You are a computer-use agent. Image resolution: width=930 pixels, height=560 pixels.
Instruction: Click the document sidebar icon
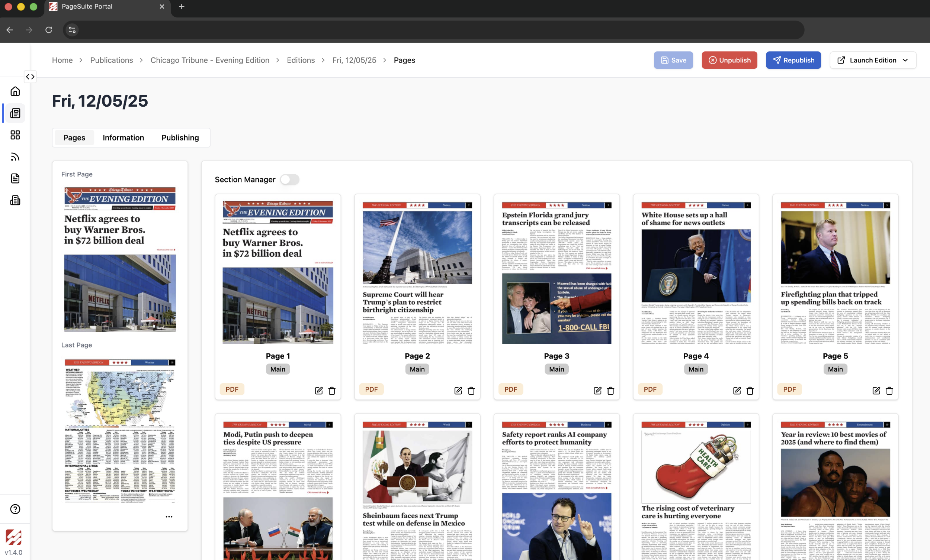point(15,178)
